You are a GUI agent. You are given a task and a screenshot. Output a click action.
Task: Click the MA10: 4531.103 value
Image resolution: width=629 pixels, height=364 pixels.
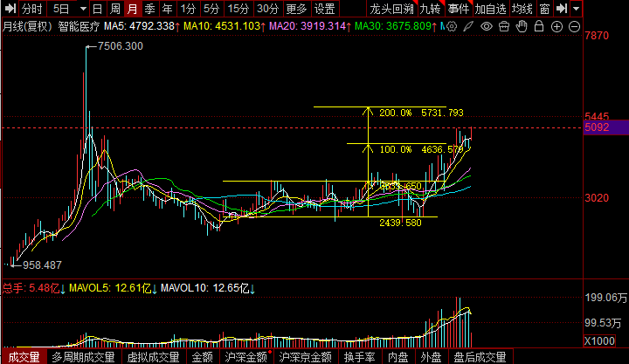[x=225, y=27]
